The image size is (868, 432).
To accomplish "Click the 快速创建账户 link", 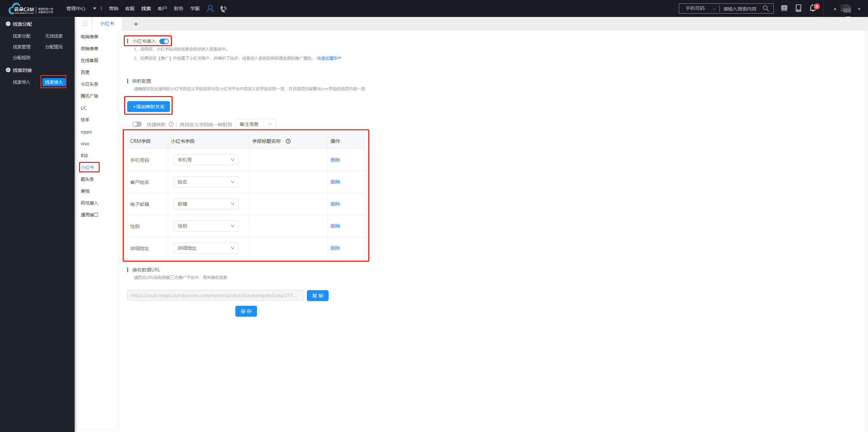I will (x=329, y=58).
